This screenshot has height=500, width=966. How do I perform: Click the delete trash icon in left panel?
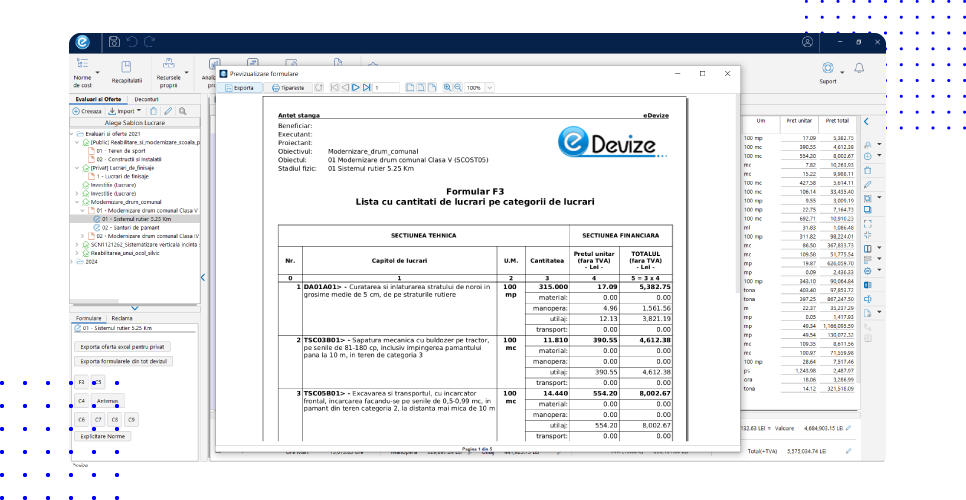point(153,111)
